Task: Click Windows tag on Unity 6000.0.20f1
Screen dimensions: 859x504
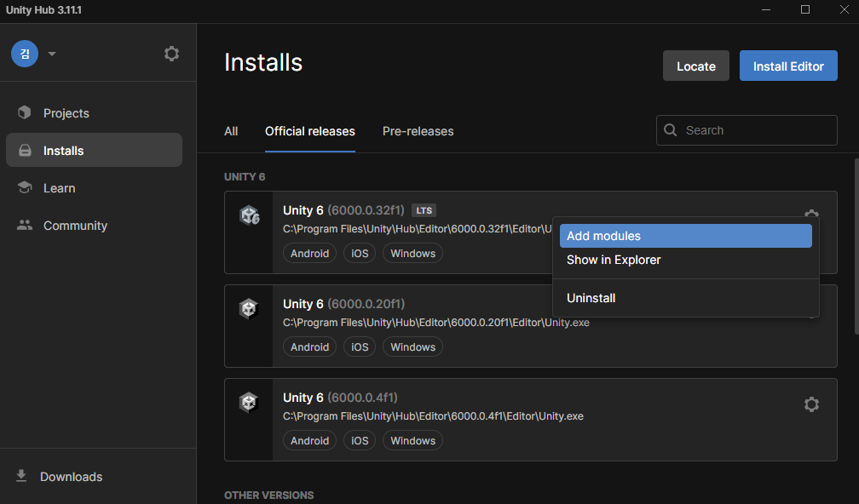Action: [x=412, y=347]
